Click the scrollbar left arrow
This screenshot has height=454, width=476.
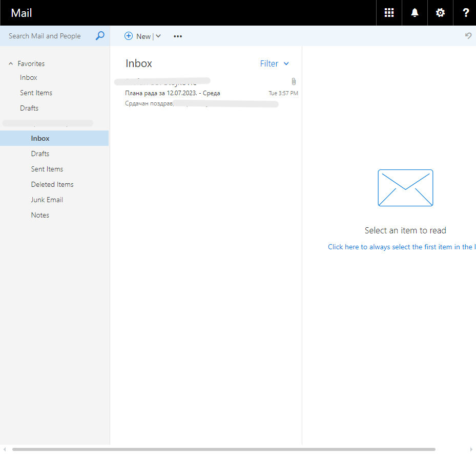pyautogui.click(x=4, y=449)
